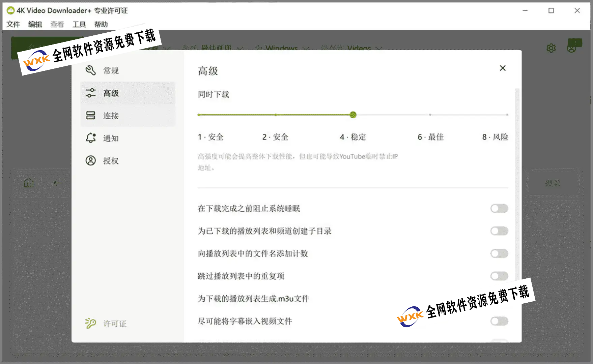This screenshot has width=593, height=364.
Task: Click the 为下载的播放列表生成.m3u文件 label
Action: coord(253,299)
